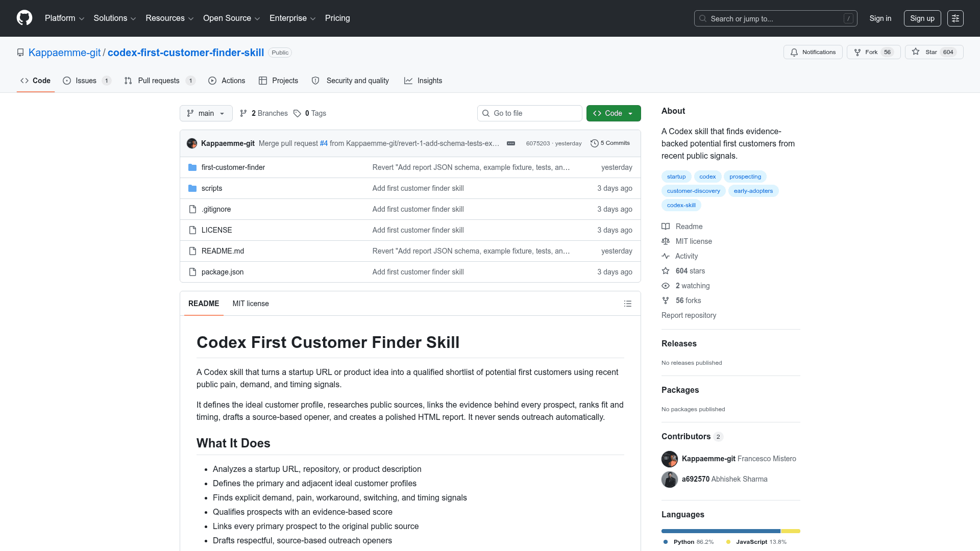Open the package.json file
The width and height of the screenshot is (980, 551).
(x=222, y=272)
